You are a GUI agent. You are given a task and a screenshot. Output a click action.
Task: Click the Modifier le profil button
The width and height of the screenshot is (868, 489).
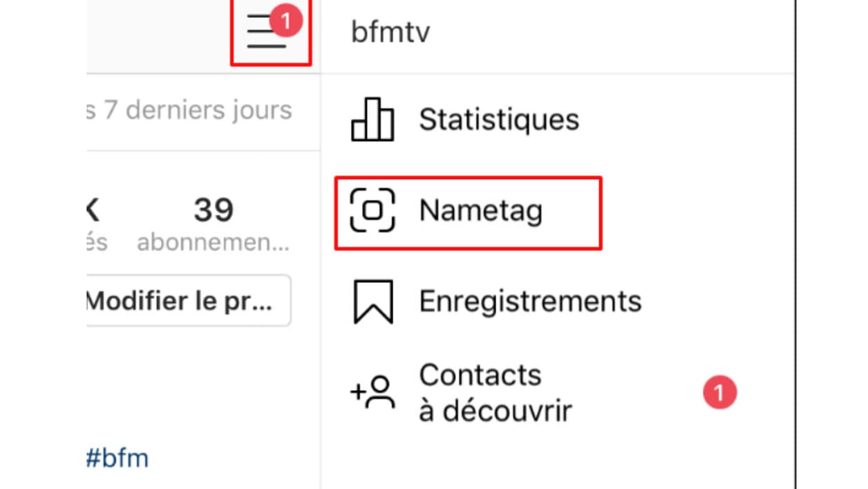(x=188, y=301)
